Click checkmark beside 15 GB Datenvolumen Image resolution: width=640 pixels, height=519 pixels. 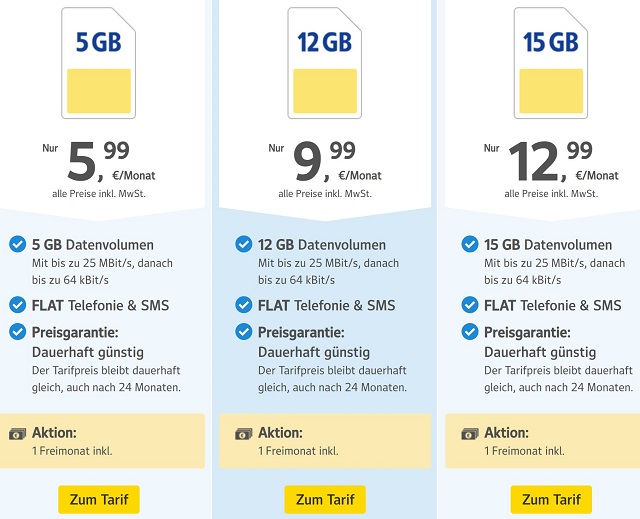469,244
